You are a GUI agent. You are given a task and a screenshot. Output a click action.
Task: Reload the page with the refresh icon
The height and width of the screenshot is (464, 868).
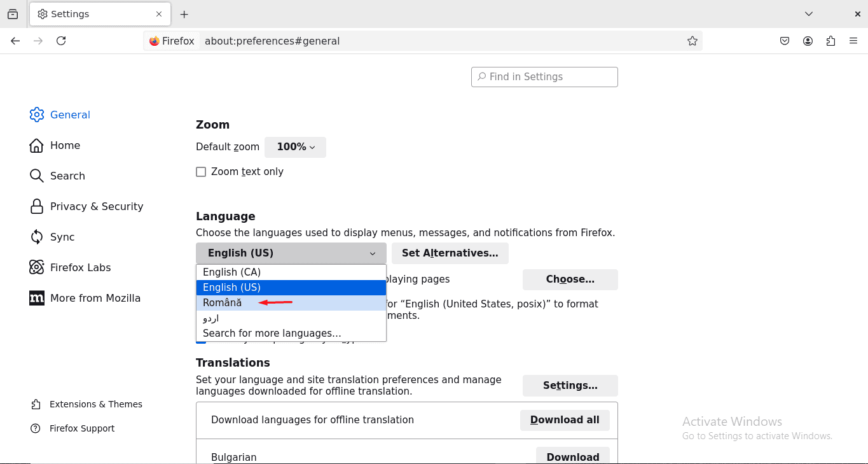coord(61,40)
